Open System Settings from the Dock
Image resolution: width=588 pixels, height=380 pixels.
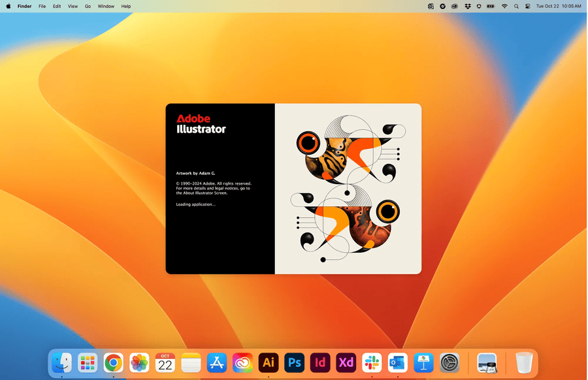(x=449, y=362)
